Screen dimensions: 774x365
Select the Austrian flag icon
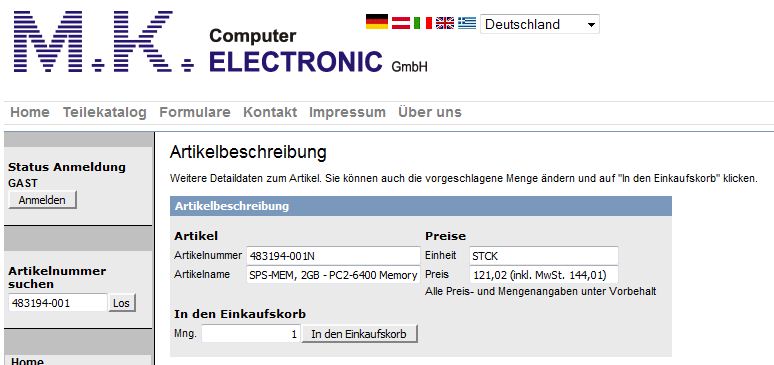pos(401,23)
